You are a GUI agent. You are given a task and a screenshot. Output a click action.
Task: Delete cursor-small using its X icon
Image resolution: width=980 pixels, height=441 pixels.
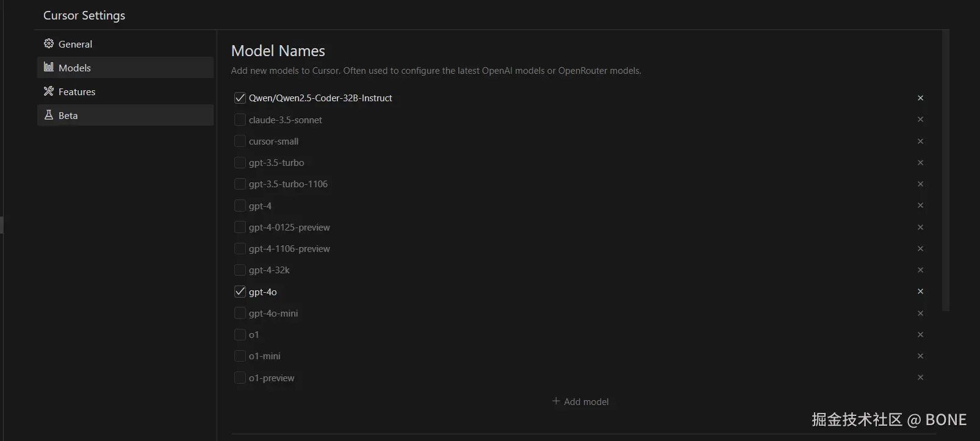click(x=920, y=142)
